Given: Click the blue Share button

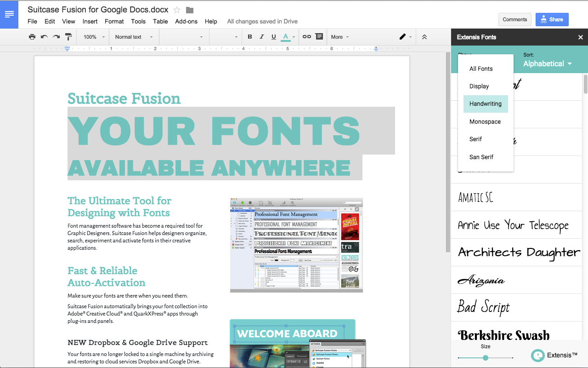Looking at the screenshot, I should coord(552,19).
